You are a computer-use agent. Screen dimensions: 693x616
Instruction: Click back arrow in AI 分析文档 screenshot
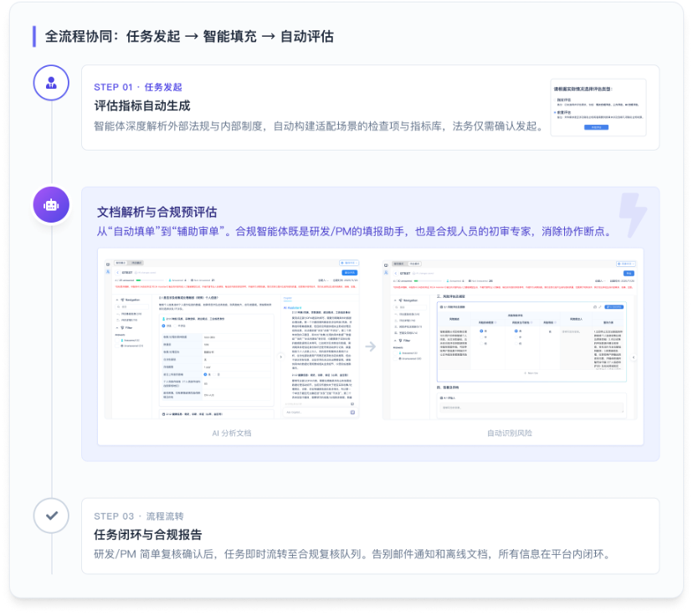click(x=117, y=273)
